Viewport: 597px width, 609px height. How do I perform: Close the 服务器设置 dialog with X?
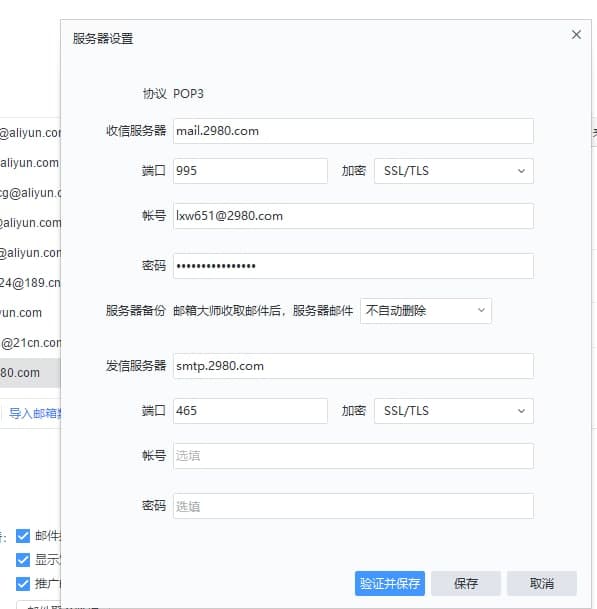tap(576, 35)
